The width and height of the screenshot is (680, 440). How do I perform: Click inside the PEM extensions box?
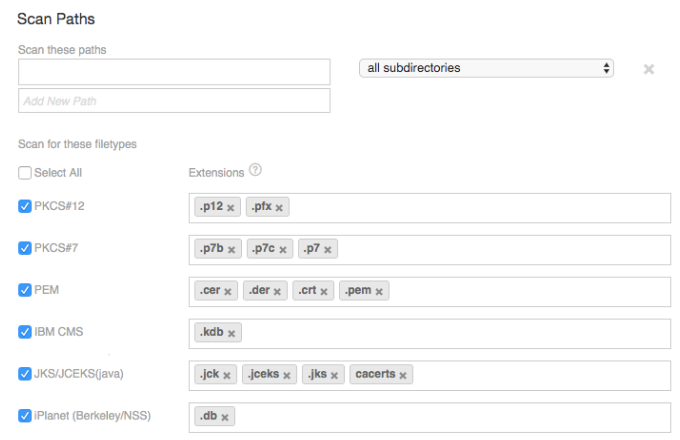point(520,291)
